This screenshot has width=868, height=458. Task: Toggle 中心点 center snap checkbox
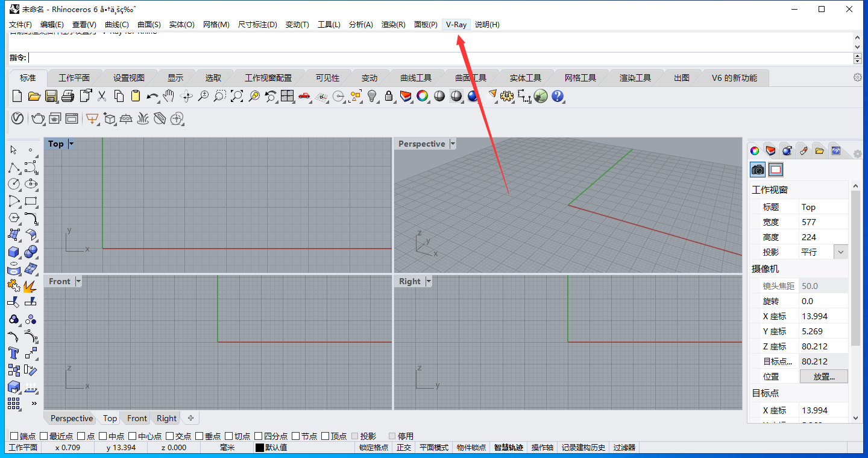[x=132, y=436]
